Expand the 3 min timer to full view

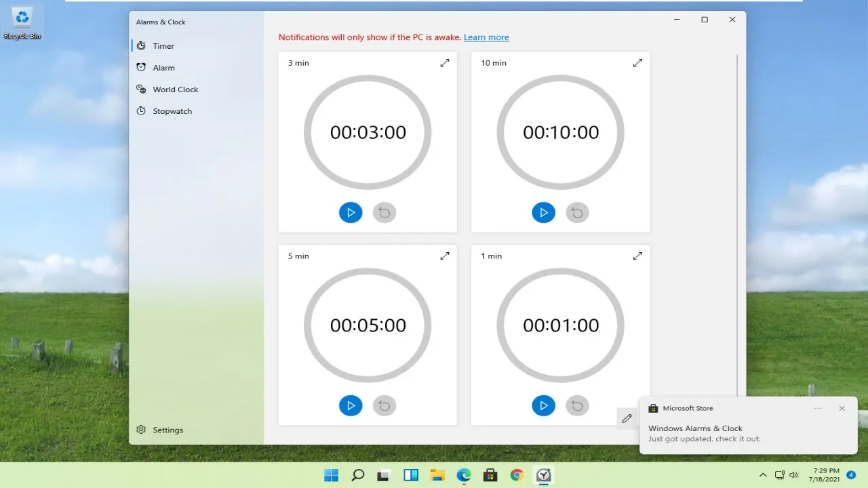(445, 63)
